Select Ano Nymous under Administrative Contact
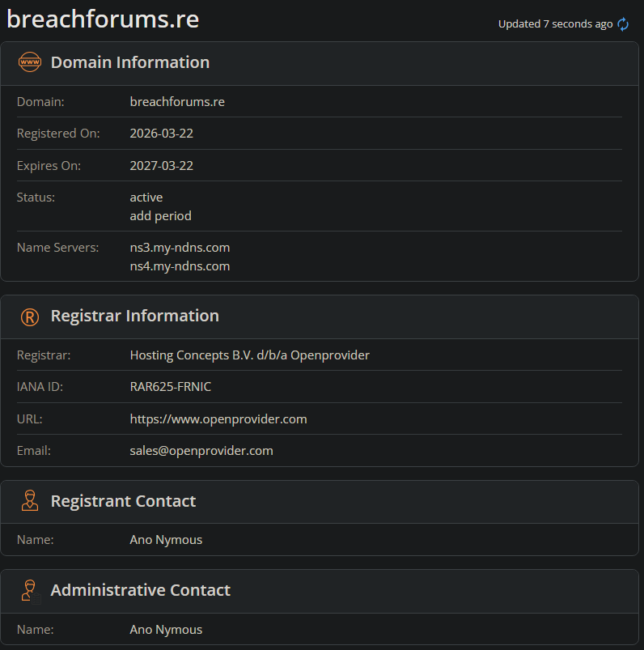The height and width of the screenshot is (650, 644). click(x=166, y=630)
